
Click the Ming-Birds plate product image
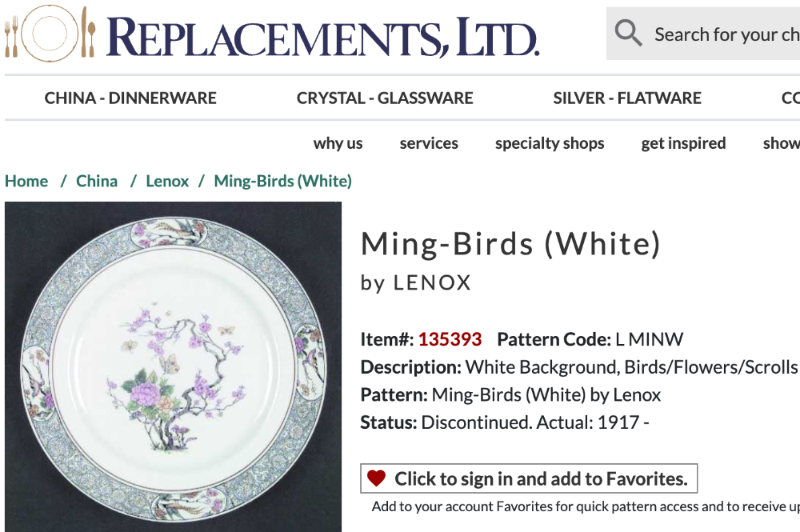[x=173, y=366]
